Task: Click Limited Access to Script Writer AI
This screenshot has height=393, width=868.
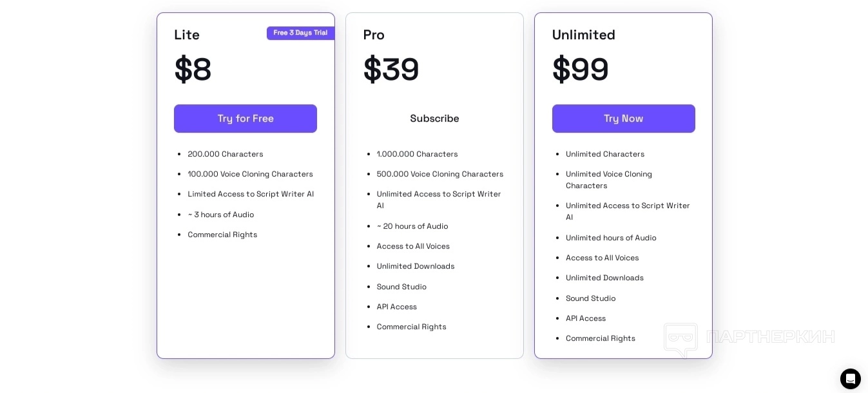Action: 251,194
